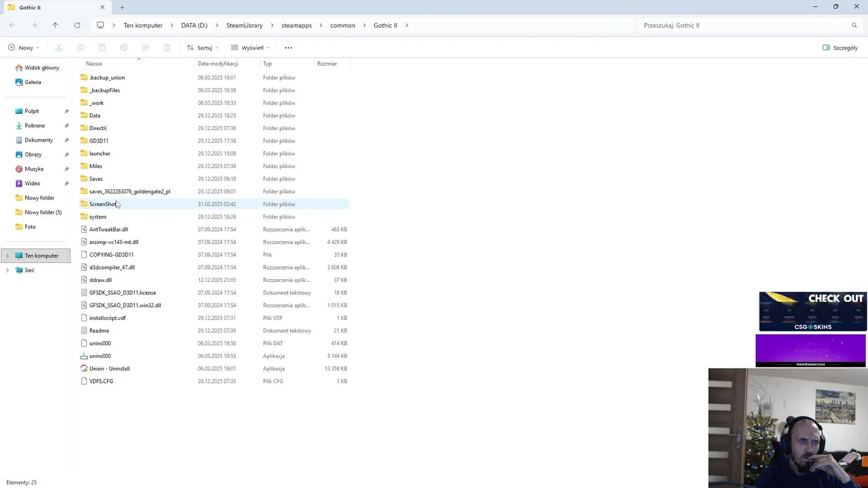The image size is (868, 488).
Task: Navigate up one folder level
Action: click(56, 25)
